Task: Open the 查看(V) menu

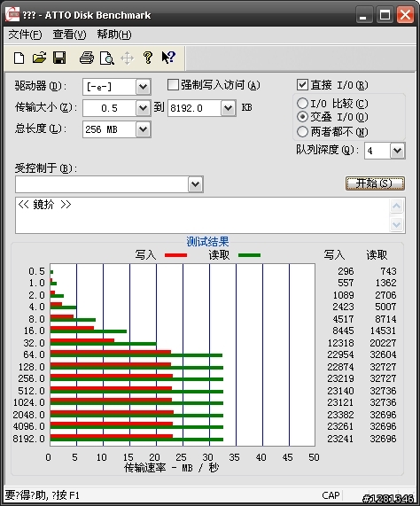Action: point(69,35)
